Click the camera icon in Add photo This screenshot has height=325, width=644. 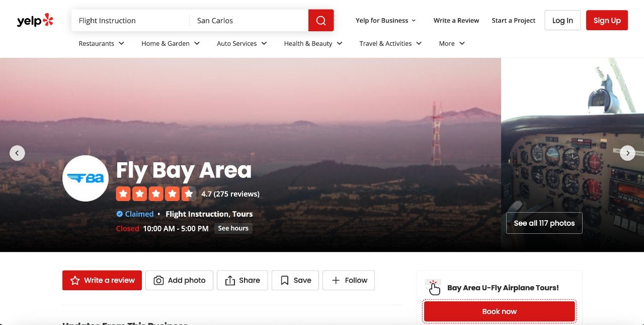(158, 281)
